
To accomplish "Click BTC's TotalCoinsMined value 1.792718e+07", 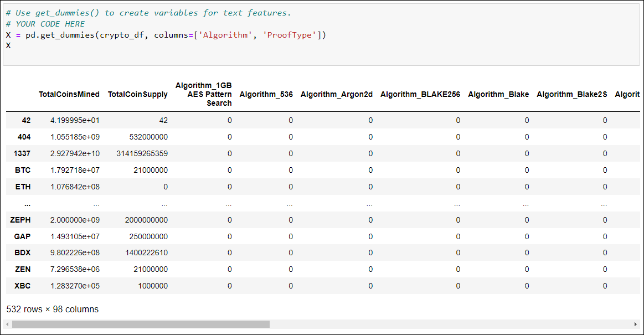I will (x=75, y=170).
